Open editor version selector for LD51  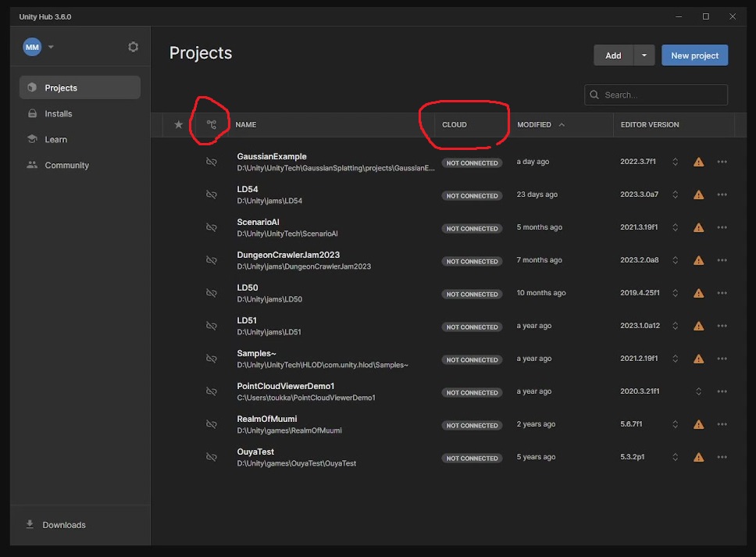pyautogui.click(x=675, y=326)
